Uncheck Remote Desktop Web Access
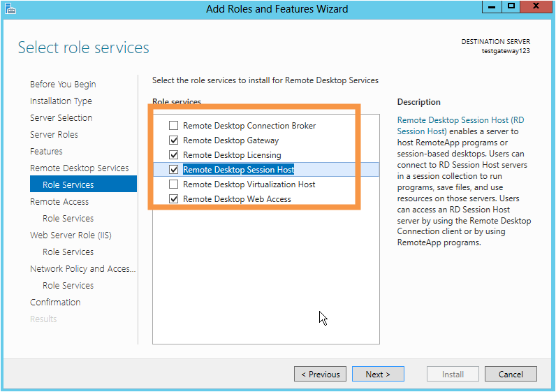556x392 pixels. click(x=173, y=199)
